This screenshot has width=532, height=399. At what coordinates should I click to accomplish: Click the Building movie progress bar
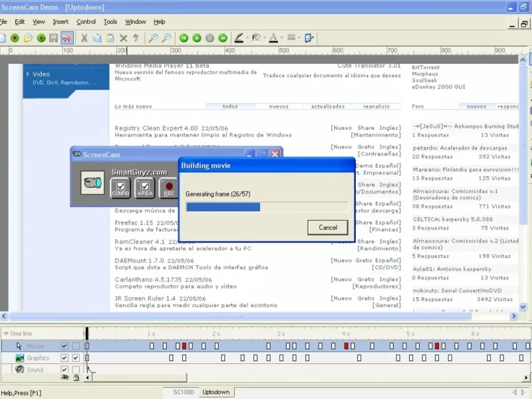point(267,207)
